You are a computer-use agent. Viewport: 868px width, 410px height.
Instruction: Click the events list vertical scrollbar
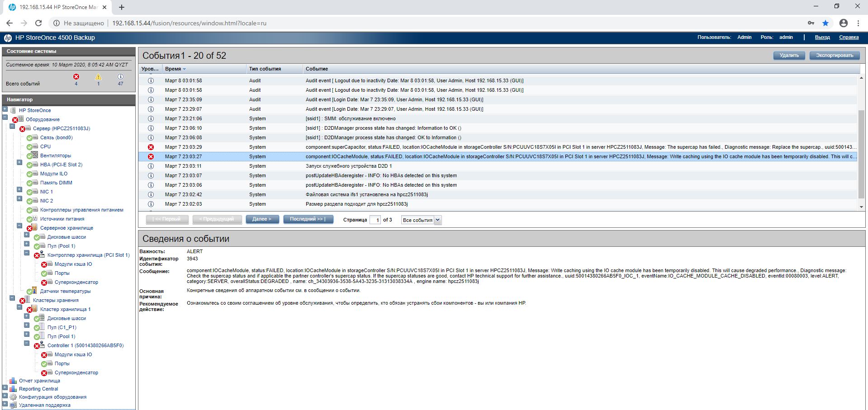tap(861, 154)
